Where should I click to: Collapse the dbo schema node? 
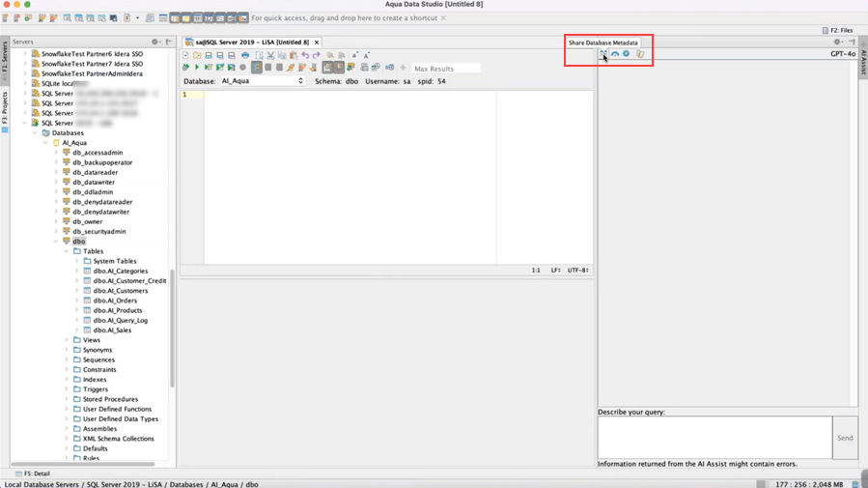tap(56, 242)
